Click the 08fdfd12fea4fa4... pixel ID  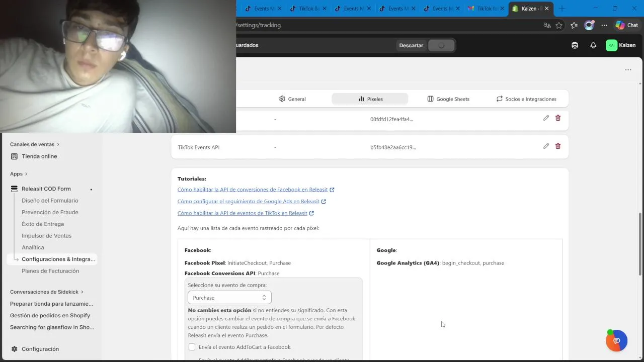[x=391, y=119]
